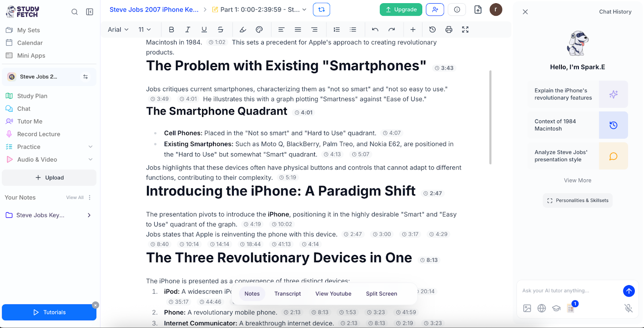
Task: Dismiss the Tutorials button with its X
Action: (x=95, y=305)
